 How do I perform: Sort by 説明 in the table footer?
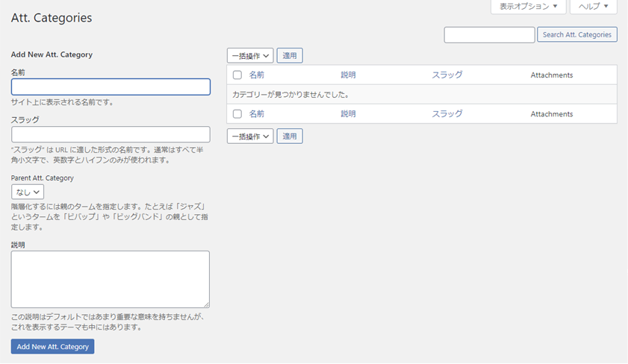348,114
